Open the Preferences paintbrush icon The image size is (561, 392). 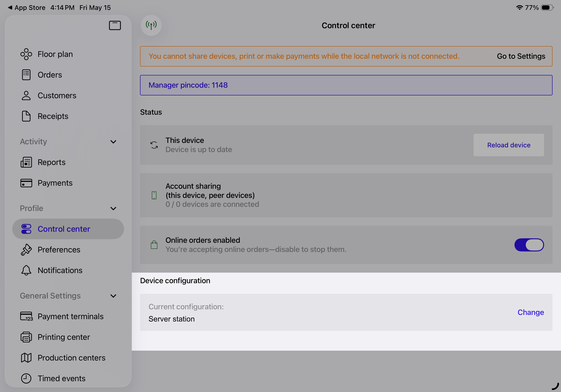(26, 250)
